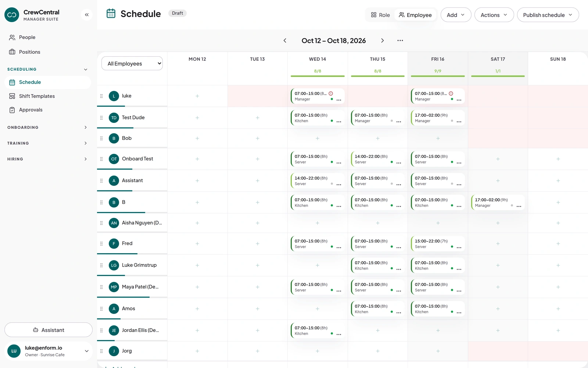This screenshot has width=588, height=368.
Task: Expand the Onboarding section
Action: 48,127
